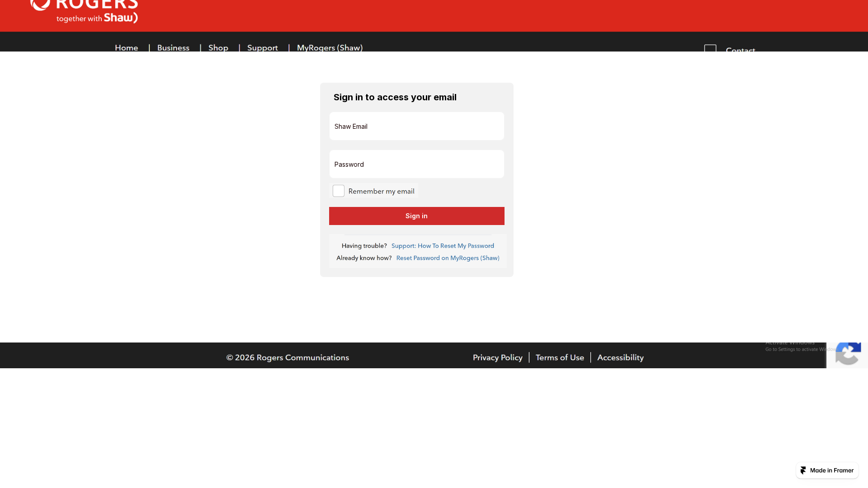This screenshot has width=868, height=488.
Task: Click the red Sign in button
Action: 417,216
